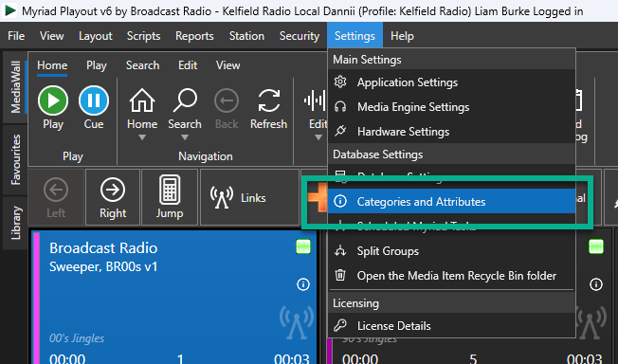The height and width of the screenshot is (364, 618).
Task: Open the Scripts menu
Action: point(143,36)
